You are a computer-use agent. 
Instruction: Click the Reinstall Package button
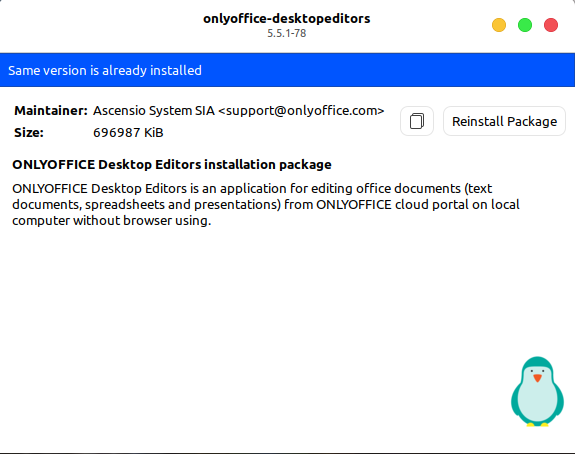coord(504,121)
